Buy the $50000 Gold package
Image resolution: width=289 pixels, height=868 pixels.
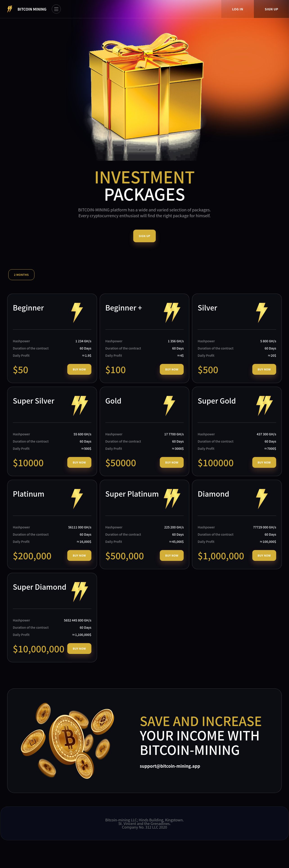tap(172, 462)
